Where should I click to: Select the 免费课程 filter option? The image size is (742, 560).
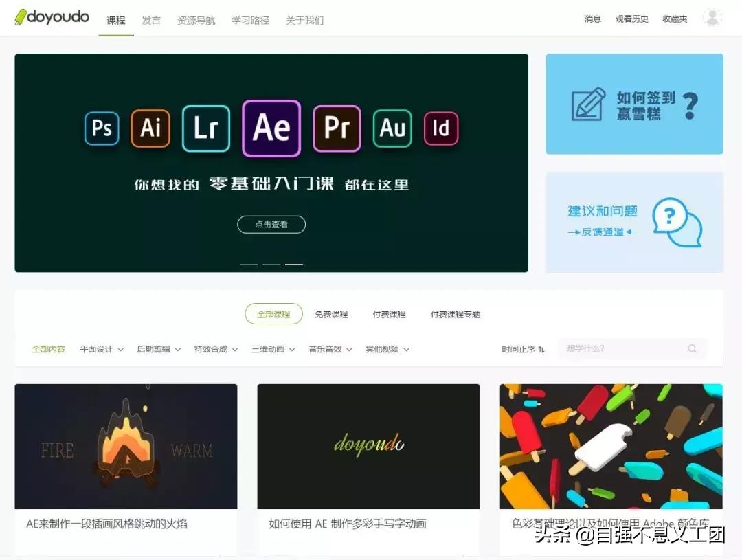[332, 313]
